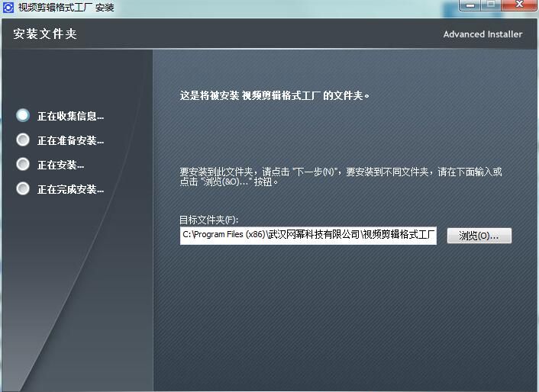Image resolution: width=539 pixels, height=392 pixels.
Task: Select the 正在安装 step indicator circle
Action: [23, 165]
